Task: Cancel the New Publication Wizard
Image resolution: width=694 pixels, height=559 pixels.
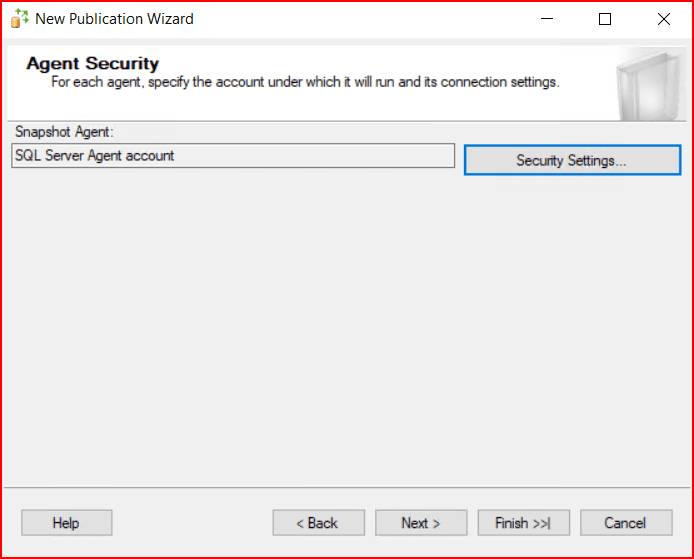Action: [625, 523]
